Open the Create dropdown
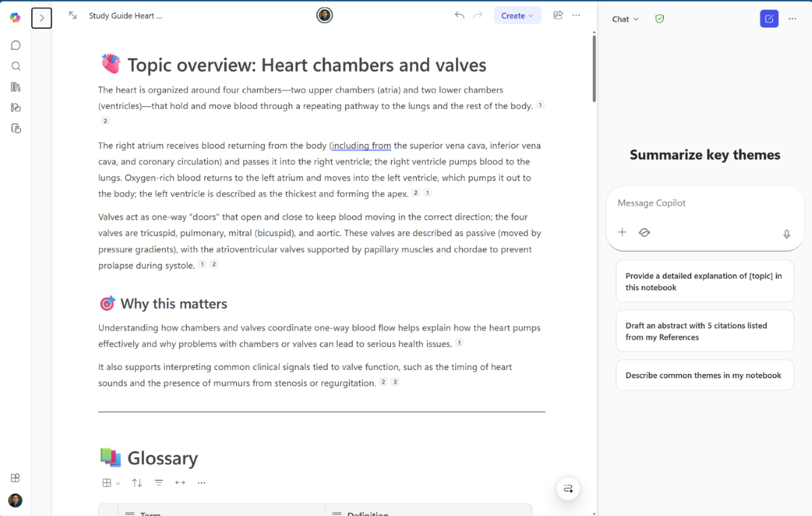The width and height of the screenshot is (812, 516). pos(518,16)
